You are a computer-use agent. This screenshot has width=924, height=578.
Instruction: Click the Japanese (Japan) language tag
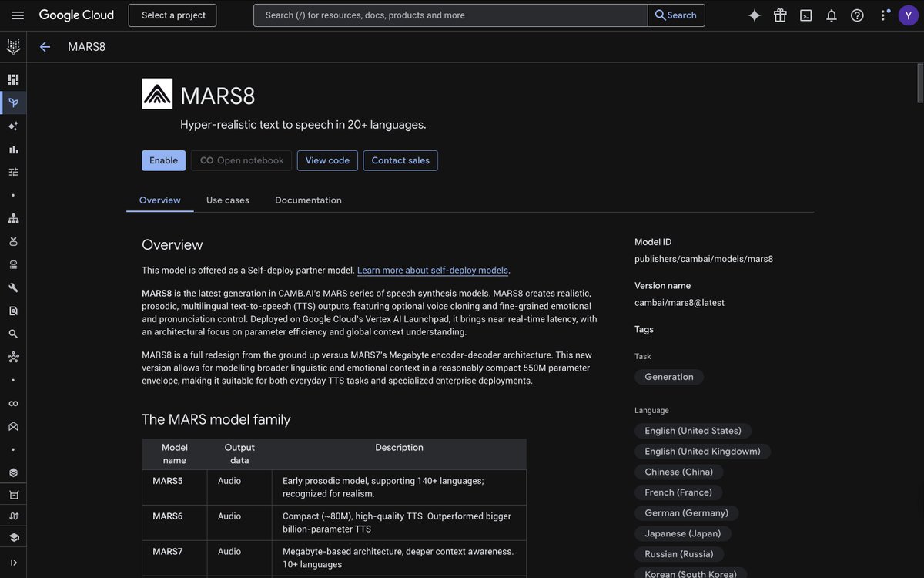point(683,533)
